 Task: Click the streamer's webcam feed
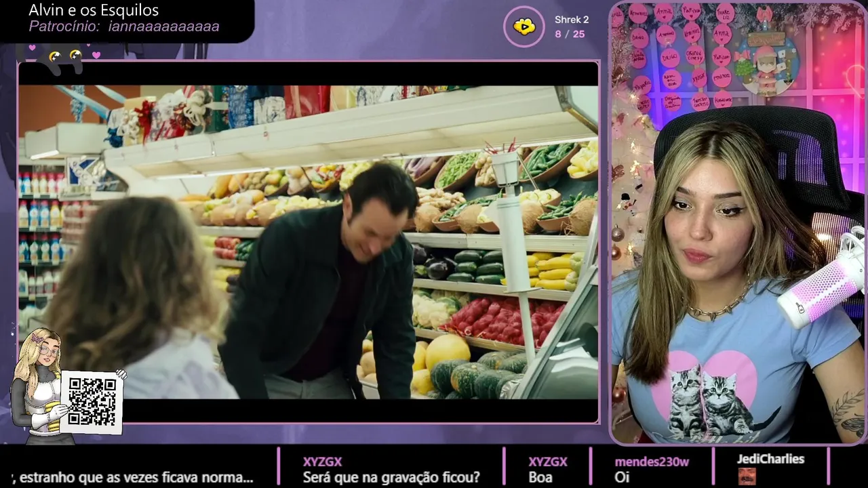pos(738,224)
